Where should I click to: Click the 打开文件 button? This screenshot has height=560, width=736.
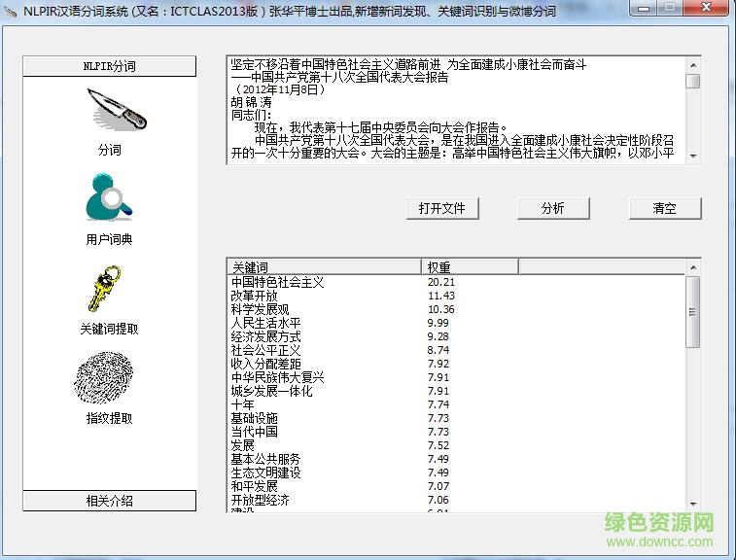[x=442, y=208]
